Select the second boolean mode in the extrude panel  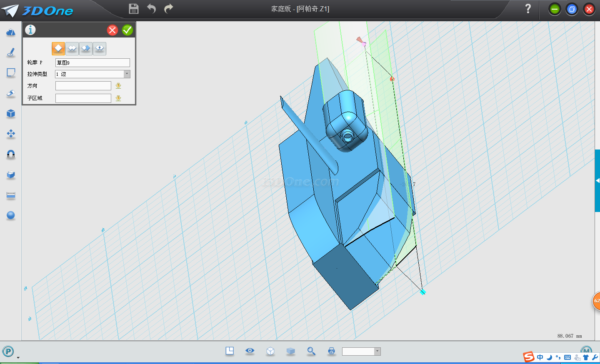[72, 49]
